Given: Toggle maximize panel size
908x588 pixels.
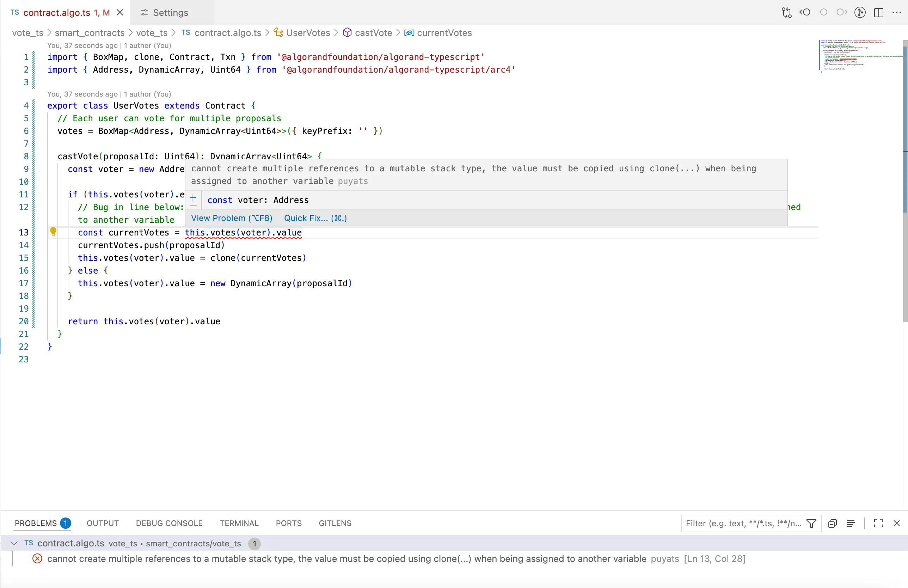Looking at the screenshot, I should pos(878,523).
